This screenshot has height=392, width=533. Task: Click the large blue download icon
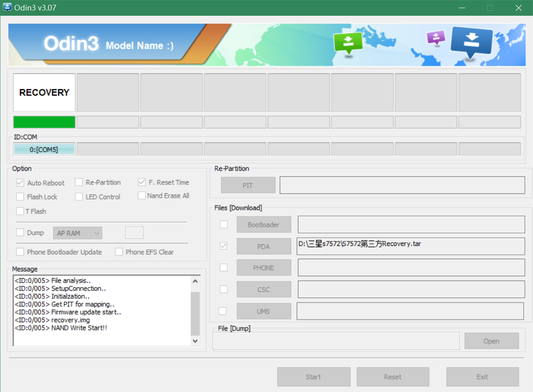(471, 42)
